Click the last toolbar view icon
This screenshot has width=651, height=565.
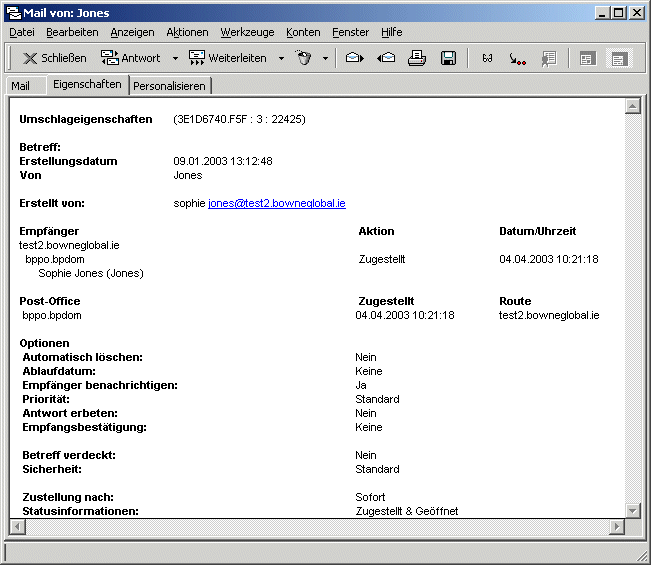(619, 59)
